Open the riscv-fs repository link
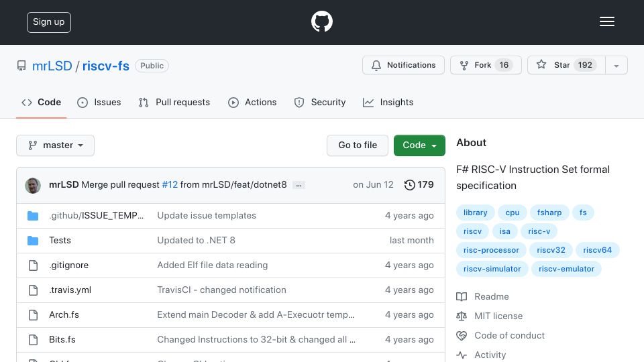This screenshot has height=362, width=644. tap(105, 66)
